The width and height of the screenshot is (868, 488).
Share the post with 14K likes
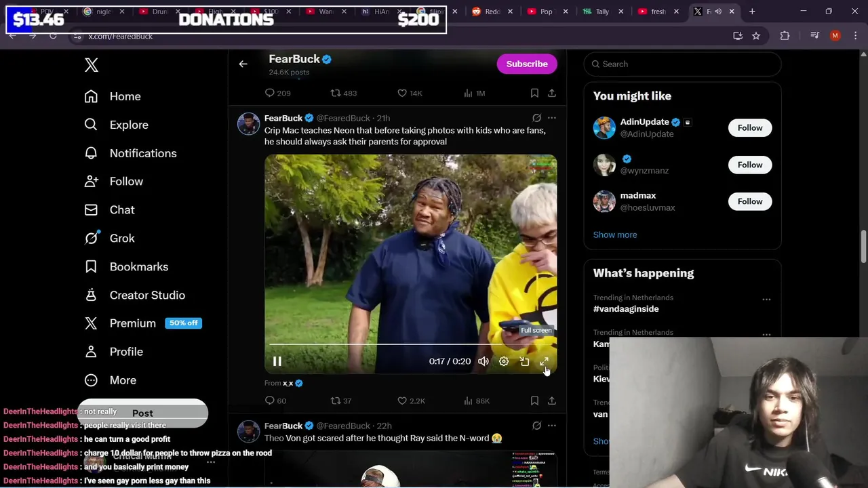tap(551, 93)
